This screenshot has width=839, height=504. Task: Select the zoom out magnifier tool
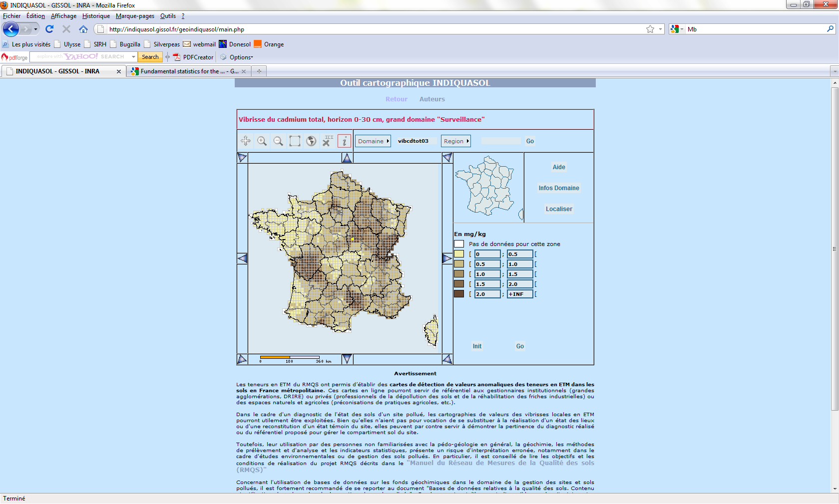click(x=278, y=141)
